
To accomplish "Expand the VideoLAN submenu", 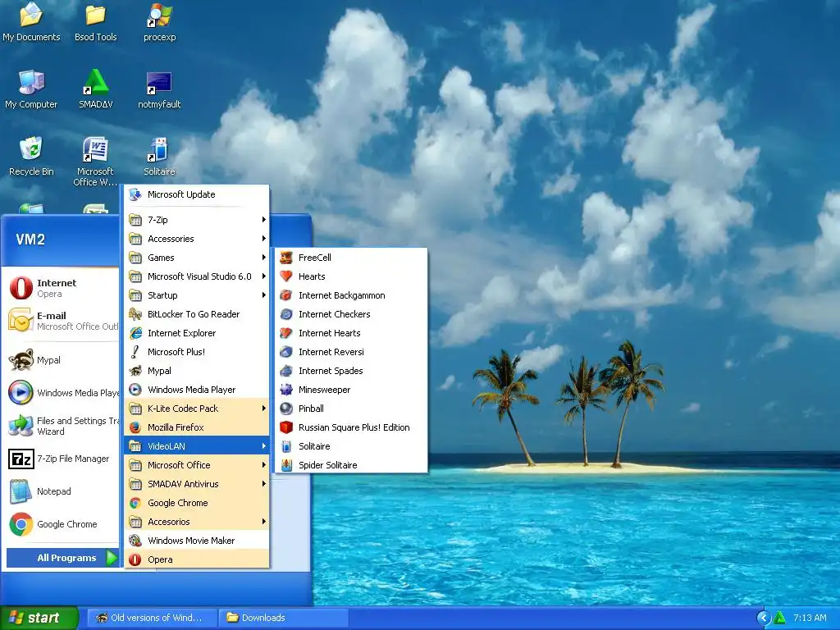I will click(197, 446).
